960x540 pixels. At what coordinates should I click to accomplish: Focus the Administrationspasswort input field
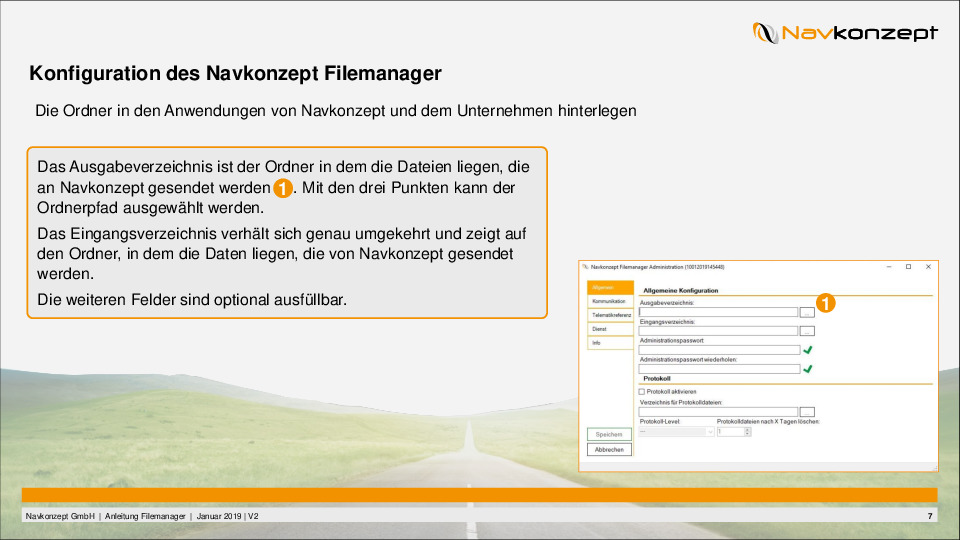coord(718,350)
